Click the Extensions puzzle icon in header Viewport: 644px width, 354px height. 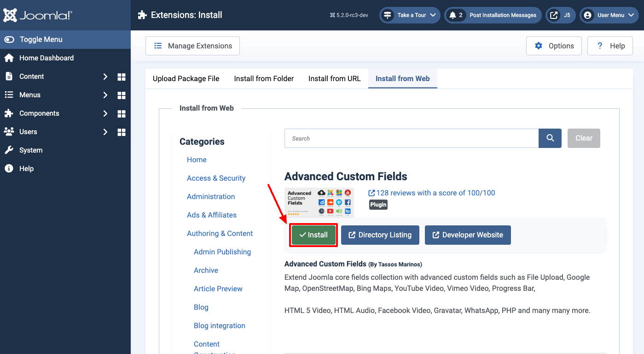(142, 15)
